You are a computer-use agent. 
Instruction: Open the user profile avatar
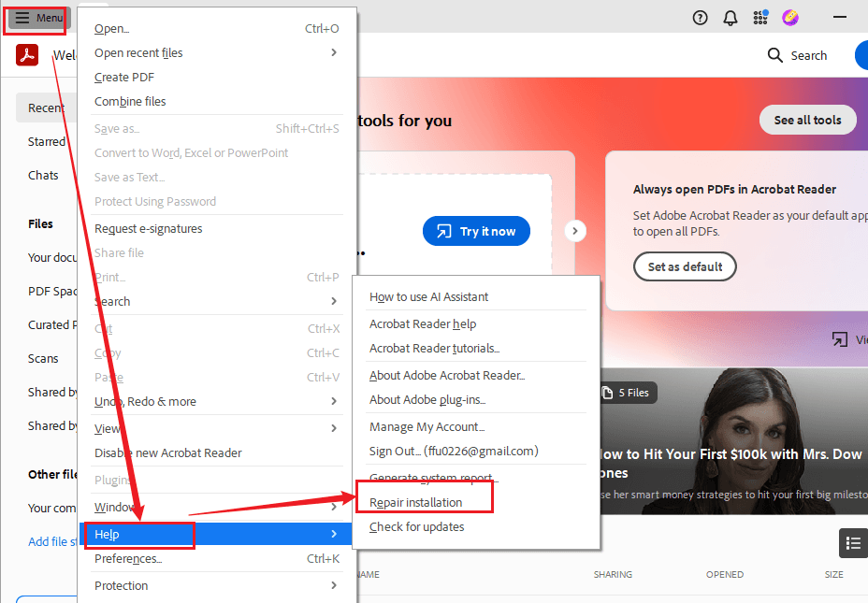pyautogui.click(x=790, y=18)
